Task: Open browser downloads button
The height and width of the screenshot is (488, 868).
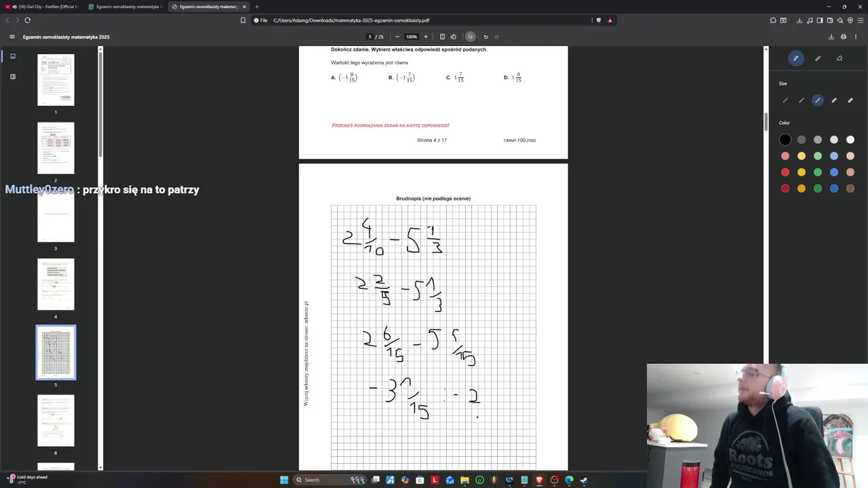Action: tap(800, 20)
